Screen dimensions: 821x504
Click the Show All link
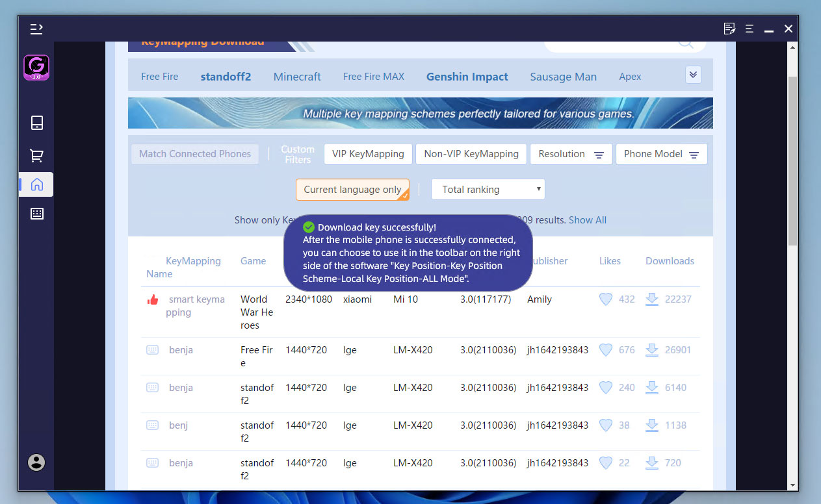[x=588, y=220]
